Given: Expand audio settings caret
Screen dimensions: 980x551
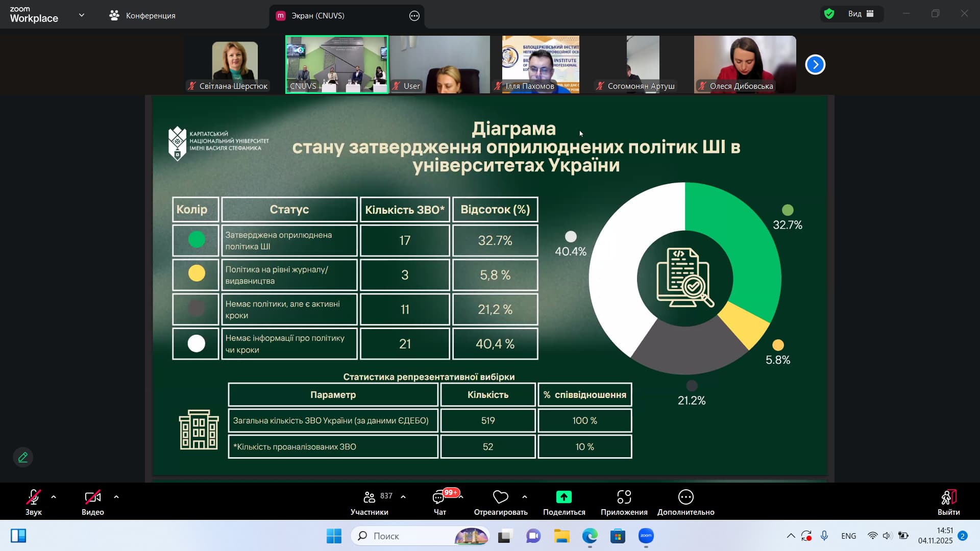Looking at the screenshot, I should (54, 497).
